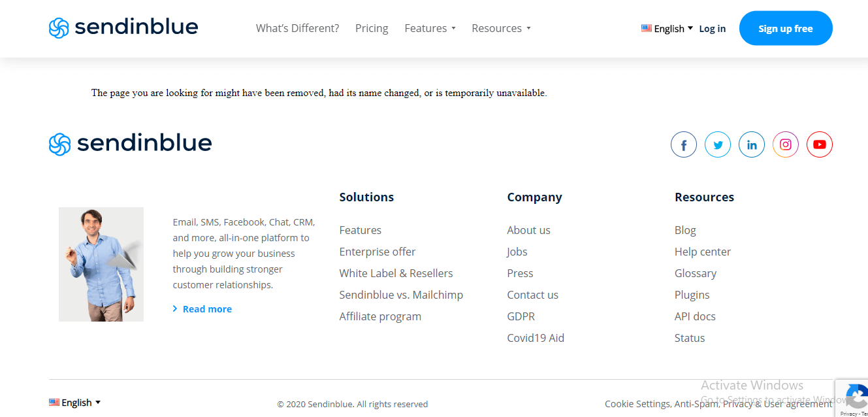Expand the Resources dropdown menu
Viewport: 868px width, 417px height.
click(501, 28)
